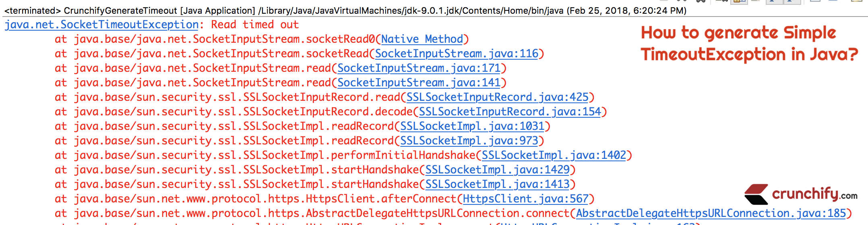The image size is (868, 225).
Task: Navigate to SSLSocketImpl.java:1031
Action: (472, 127)
